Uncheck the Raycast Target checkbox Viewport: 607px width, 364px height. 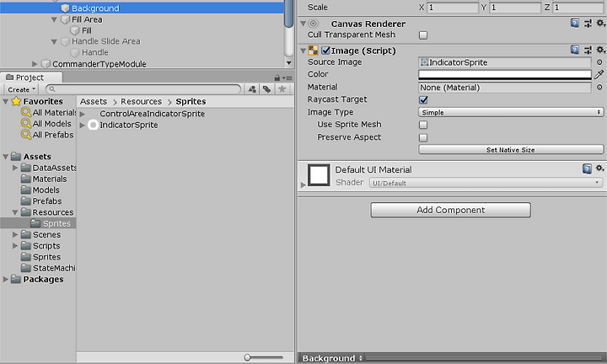point(423,99)
